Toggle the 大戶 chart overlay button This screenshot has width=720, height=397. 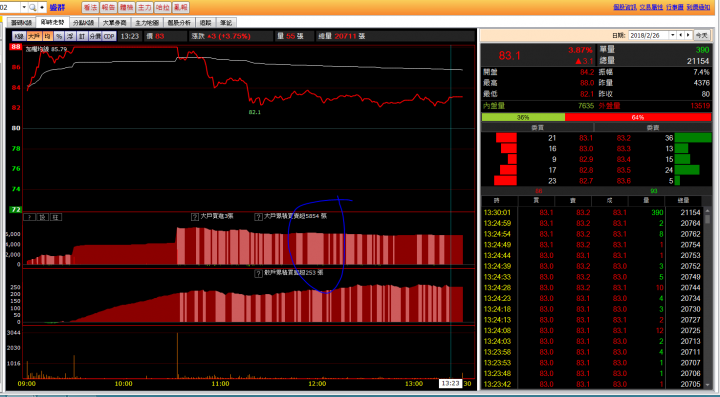[x=34, y=36]
